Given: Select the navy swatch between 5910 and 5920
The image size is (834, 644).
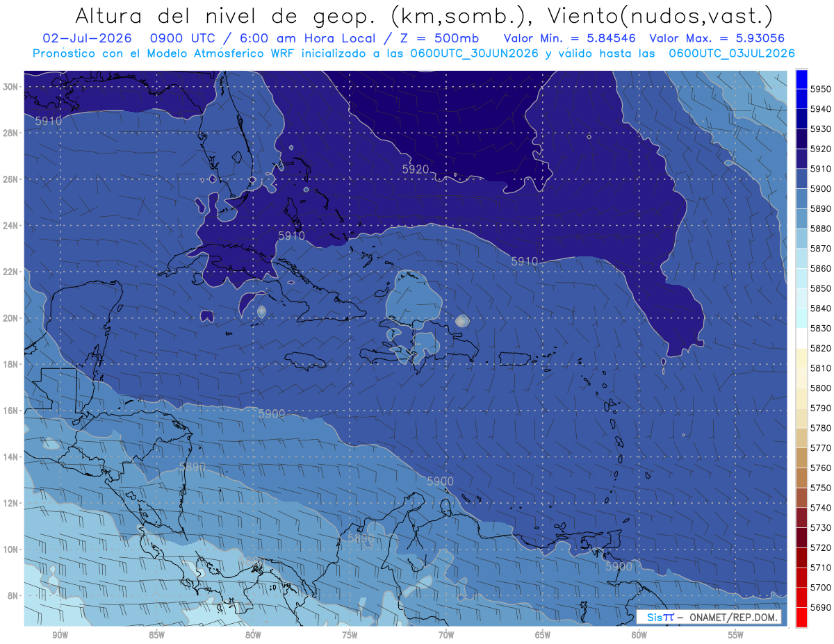Looking at the screenshot, I should (x=801, y=159).
